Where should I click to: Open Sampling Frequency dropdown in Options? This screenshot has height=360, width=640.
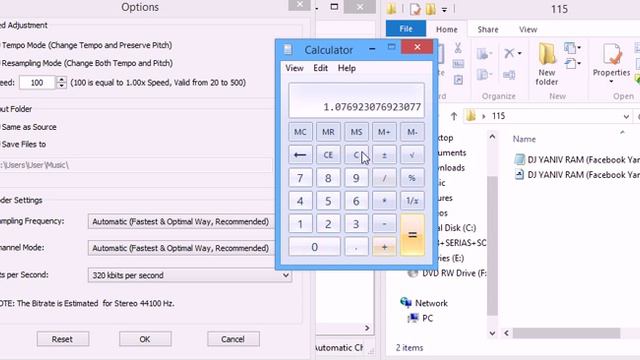182,222
